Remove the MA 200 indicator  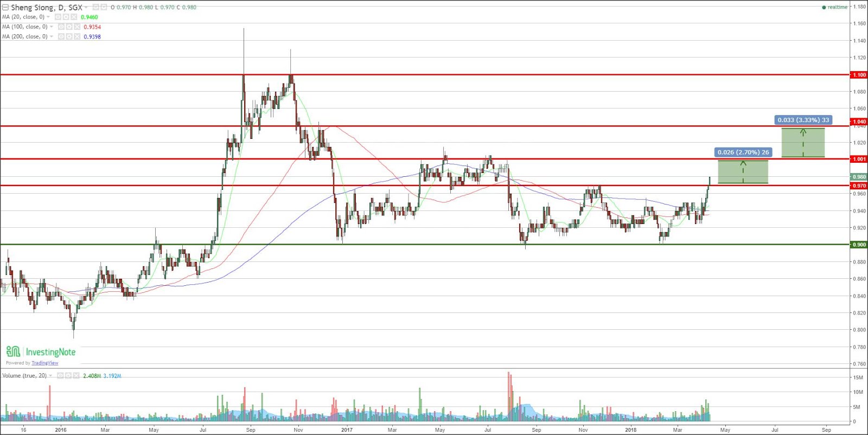tap(77, 36)
